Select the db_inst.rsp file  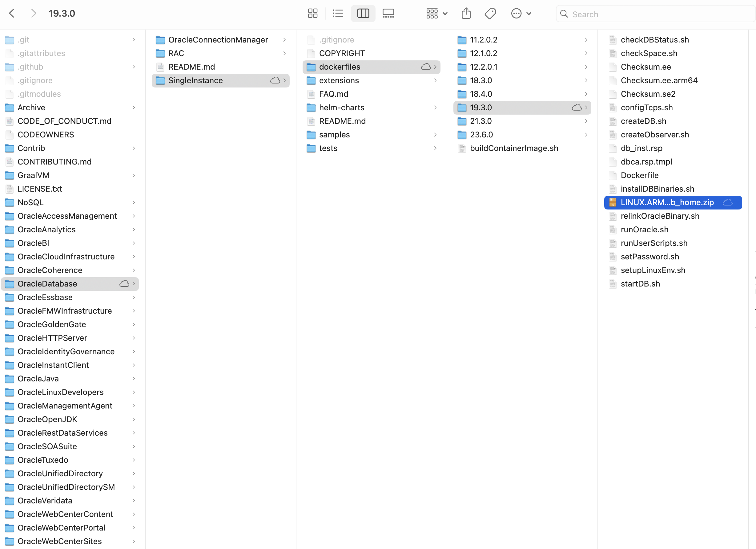coord(673,148)
